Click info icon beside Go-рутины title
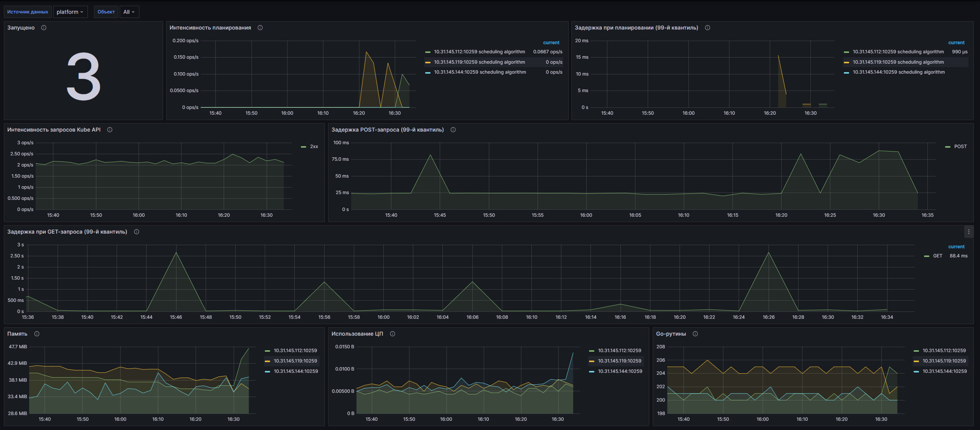Image resolution: width=980 pixels, height=430 pixels. pos(695,334)
